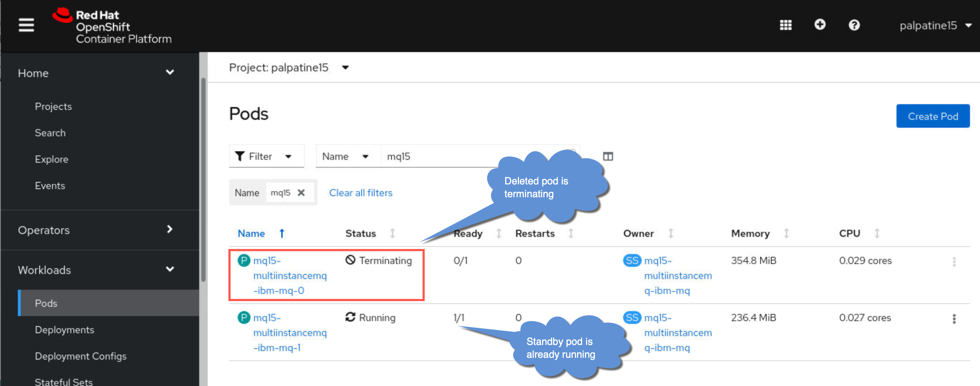Toggle the hamburger navigation menu

pos(26,25)
